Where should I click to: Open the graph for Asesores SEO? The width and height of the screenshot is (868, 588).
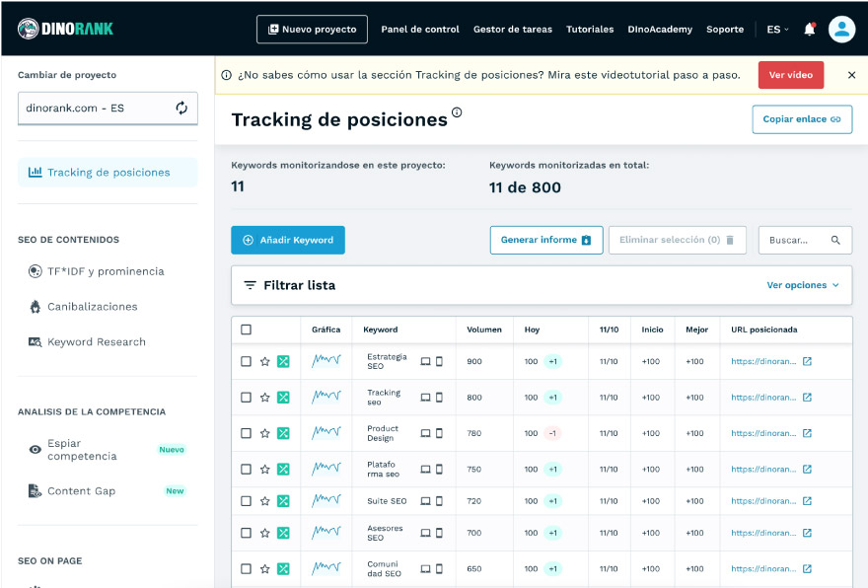pyautogui.click(x=326, y=532)
